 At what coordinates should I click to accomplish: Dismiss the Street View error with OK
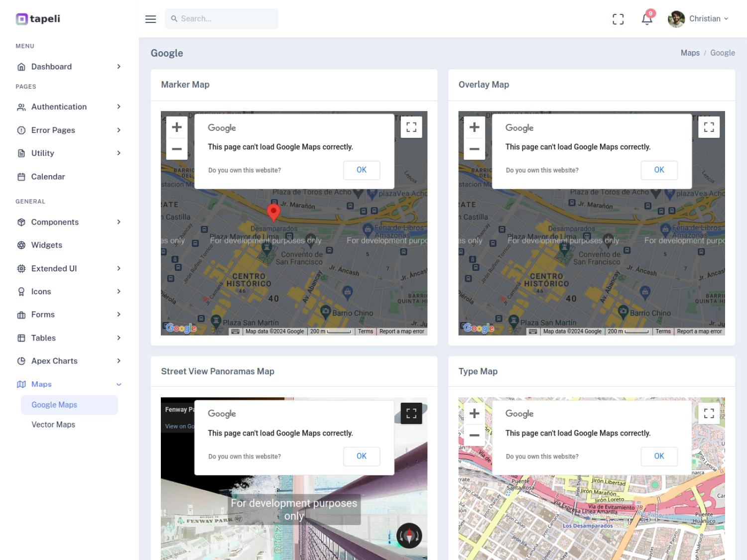click(x=362, y=456)
